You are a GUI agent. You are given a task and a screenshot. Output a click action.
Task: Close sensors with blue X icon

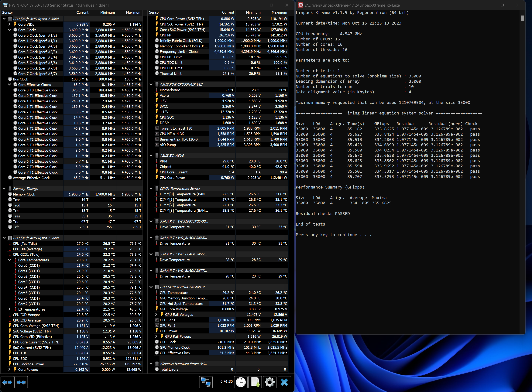284,382
